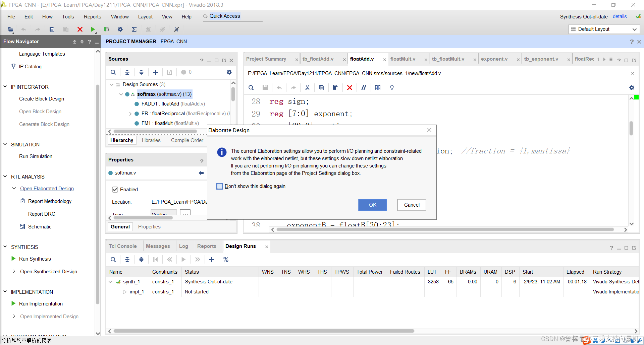This screenshot has height=345, width=644.
Task: Collapse Design Sources tree node
Action: tap(112, 84)
